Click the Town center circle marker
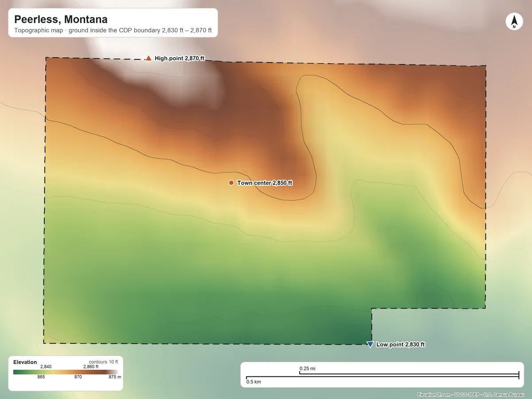Screen dimensions: 532x399 231,183
